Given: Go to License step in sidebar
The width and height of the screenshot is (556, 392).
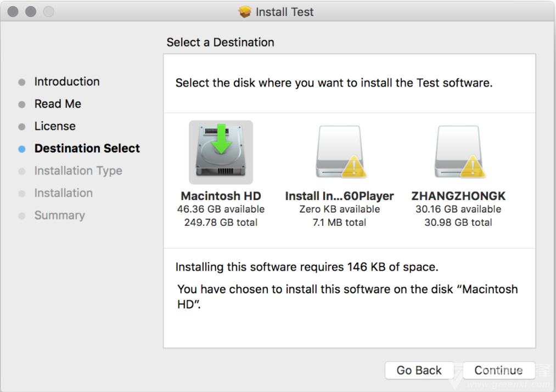Looking at the screenshot, I should click(x=54, y=126).
